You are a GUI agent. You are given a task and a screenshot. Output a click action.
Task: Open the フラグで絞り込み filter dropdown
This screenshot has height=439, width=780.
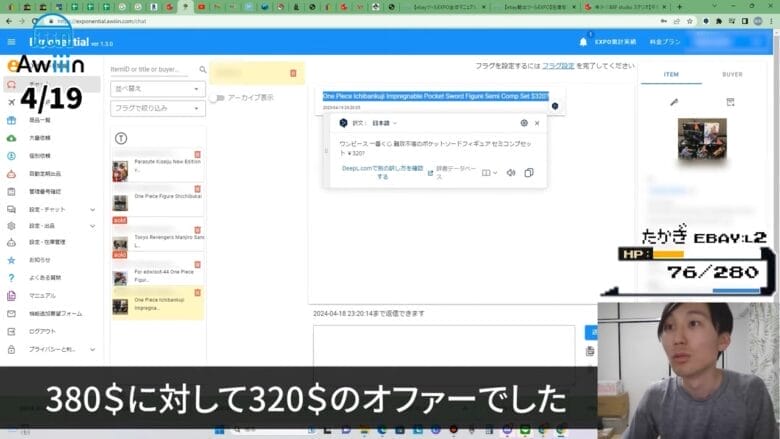pos(158,108)
